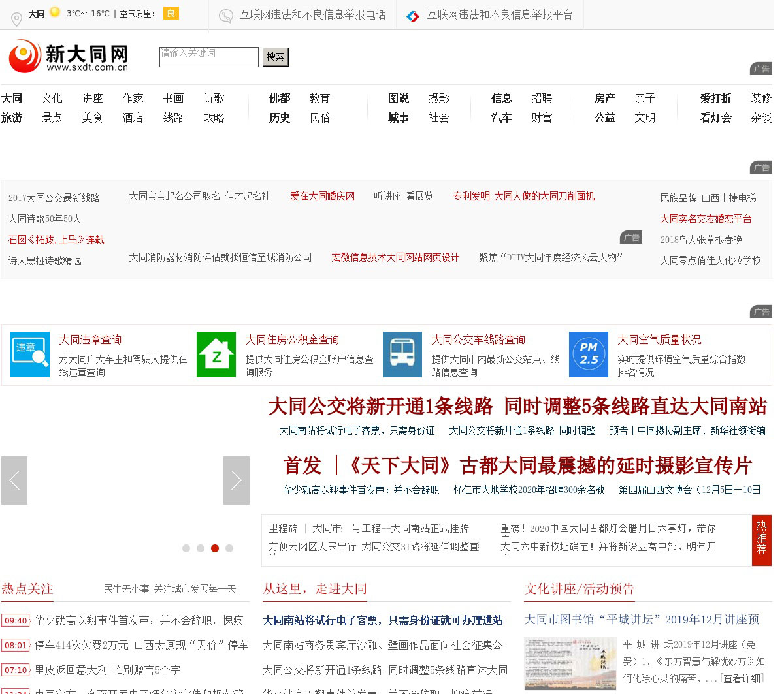Click the red 热推荐 side tab
784x694 pixels.
pos(762,540)
